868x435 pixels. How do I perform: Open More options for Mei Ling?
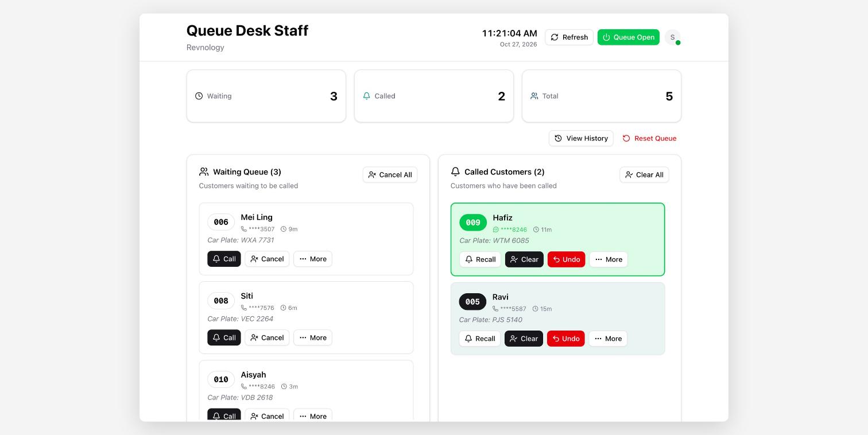tap(313, 259)
